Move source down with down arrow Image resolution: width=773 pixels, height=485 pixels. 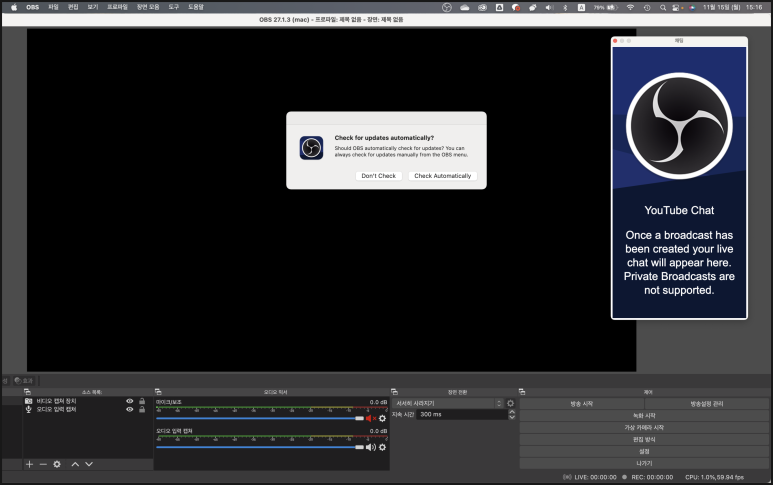(x=89, y=464)
